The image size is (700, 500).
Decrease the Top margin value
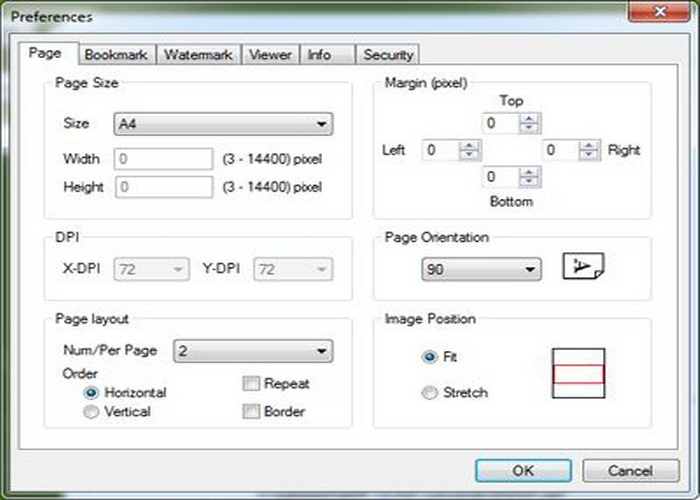point(529,128)
